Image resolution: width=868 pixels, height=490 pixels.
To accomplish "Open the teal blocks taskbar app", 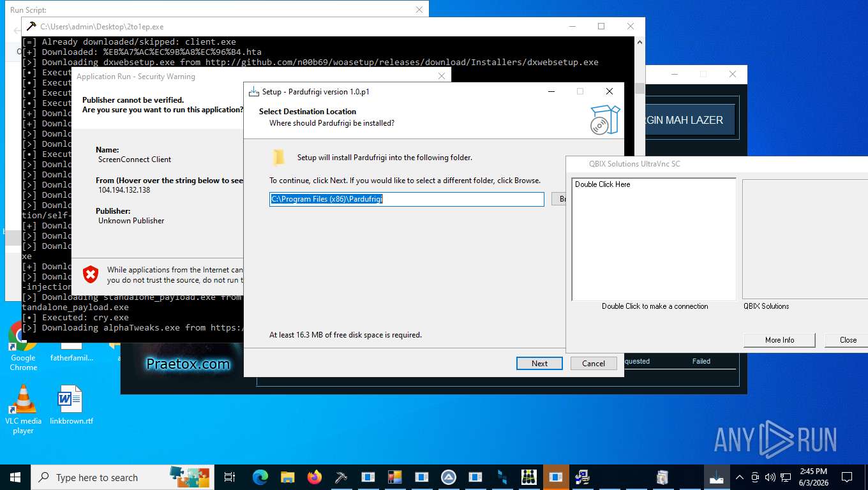I will [502, 477].
